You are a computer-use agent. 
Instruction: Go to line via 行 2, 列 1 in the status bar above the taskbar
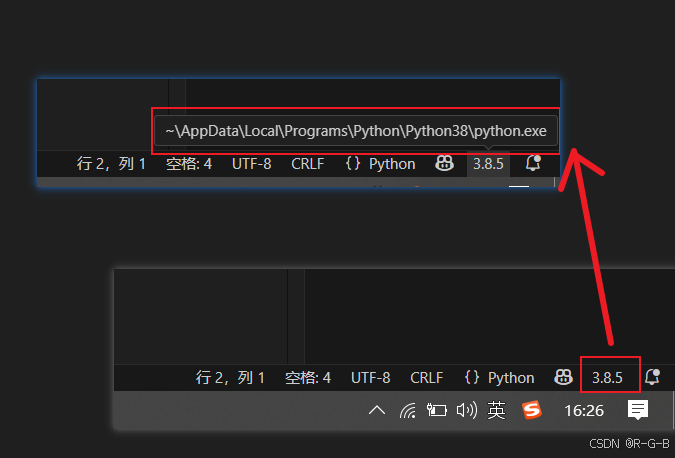coord(230,378)
